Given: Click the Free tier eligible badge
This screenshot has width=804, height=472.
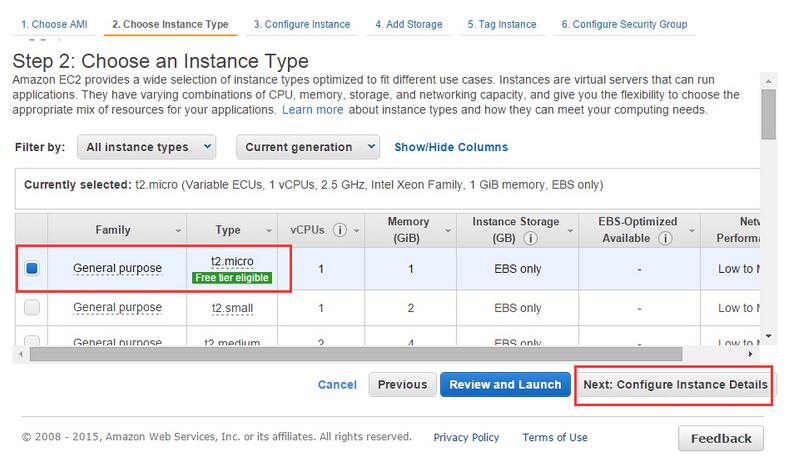Looking at the screenshot, I should tap(232, 278).
